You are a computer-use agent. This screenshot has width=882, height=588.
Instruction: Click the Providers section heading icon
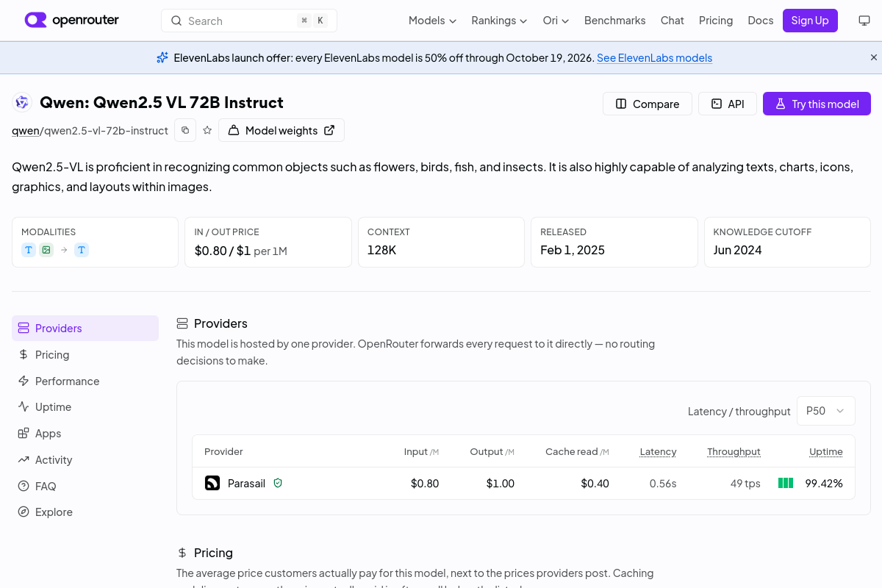pos(182,323)
